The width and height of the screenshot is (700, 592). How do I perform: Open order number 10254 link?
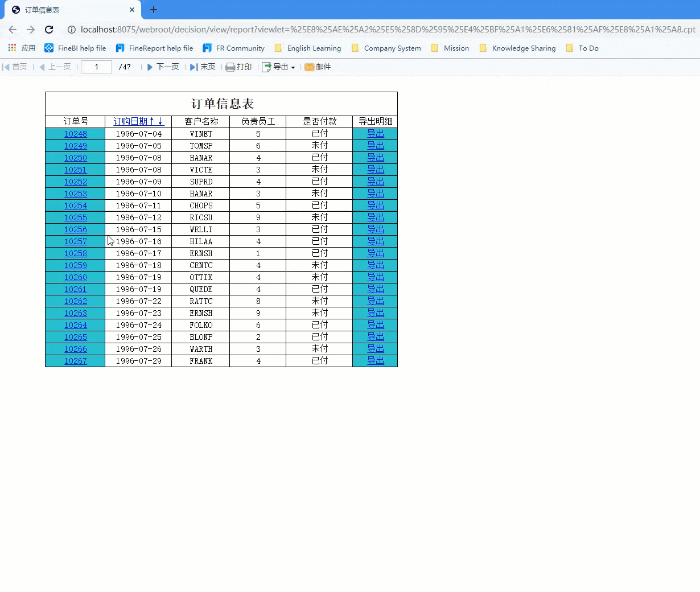pyautogui.click(x=76, y=205)
